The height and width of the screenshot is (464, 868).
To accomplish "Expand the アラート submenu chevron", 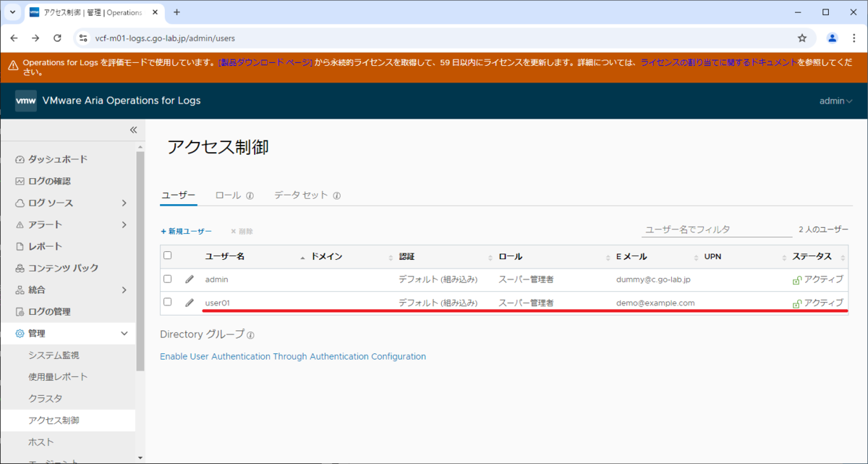I will click(124, 224).
